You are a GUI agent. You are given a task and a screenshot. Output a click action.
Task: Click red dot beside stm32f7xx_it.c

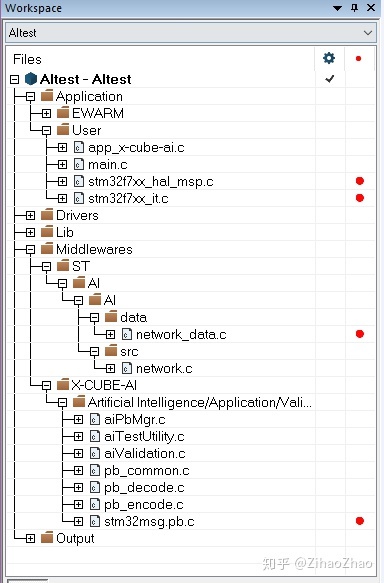pos(359,198)
